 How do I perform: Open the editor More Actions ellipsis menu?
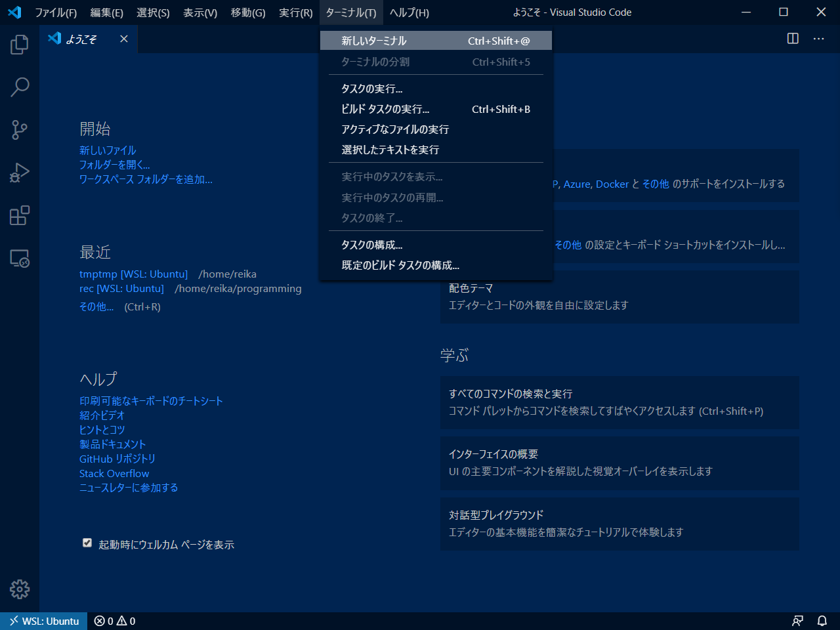coord(818,39)
